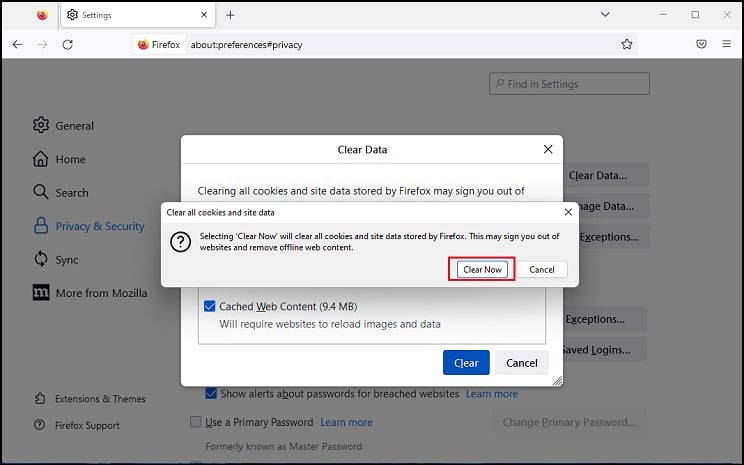Close the Clear all cookies and site data dialog
Screen dimensions: 744x465
(x=568, y=212)
